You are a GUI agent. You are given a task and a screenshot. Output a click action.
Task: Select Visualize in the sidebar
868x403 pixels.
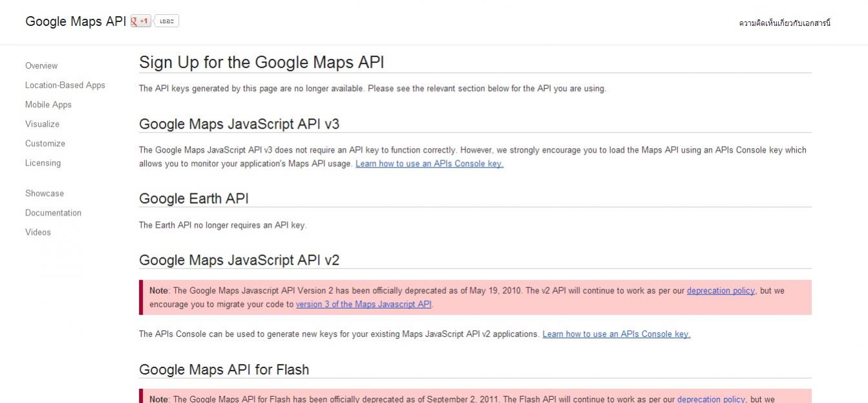(42, 124)
